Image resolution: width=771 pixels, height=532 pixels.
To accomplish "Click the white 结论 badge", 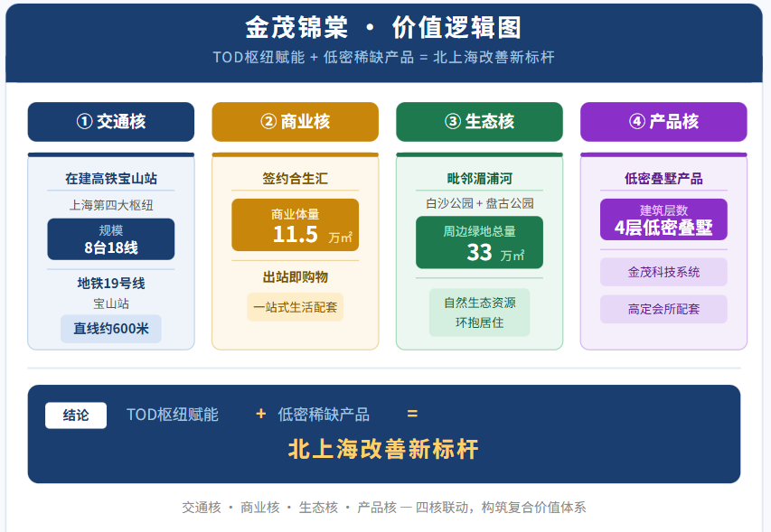I will tap(76, 415).
